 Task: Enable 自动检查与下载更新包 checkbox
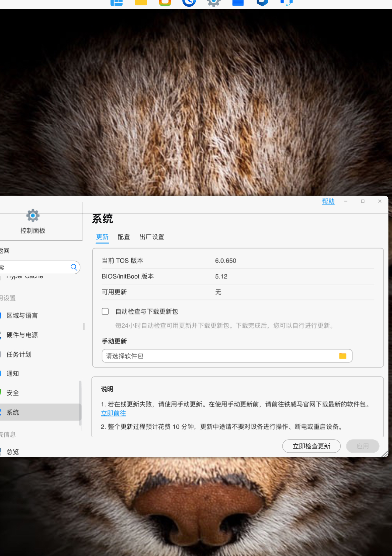pos(105,312)
